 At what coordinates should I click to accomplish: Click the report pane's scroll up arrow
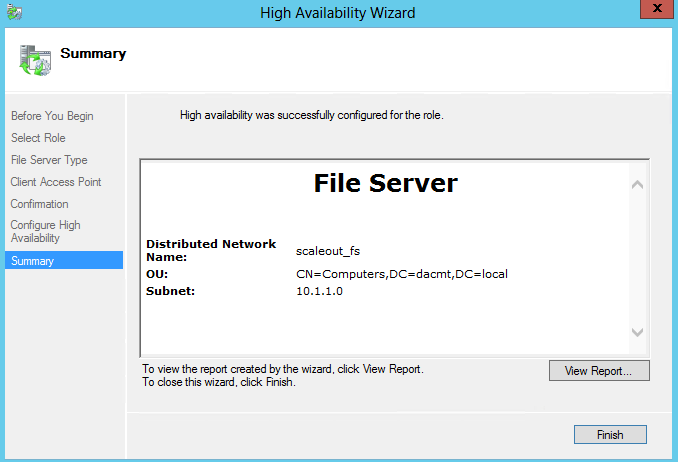pyautogui.click(x=637, y=185)
